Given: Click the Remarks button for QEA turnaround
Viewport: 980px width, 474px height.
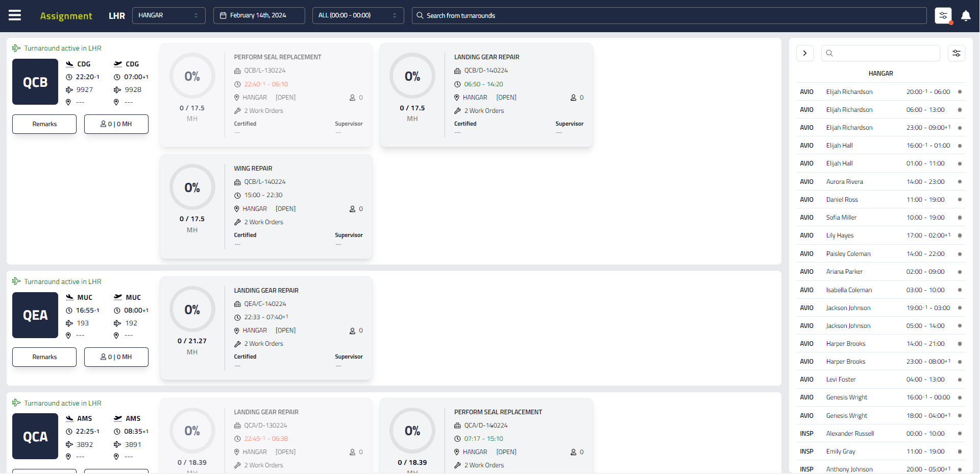Looking at the screenshot, I should click(44, 357).
